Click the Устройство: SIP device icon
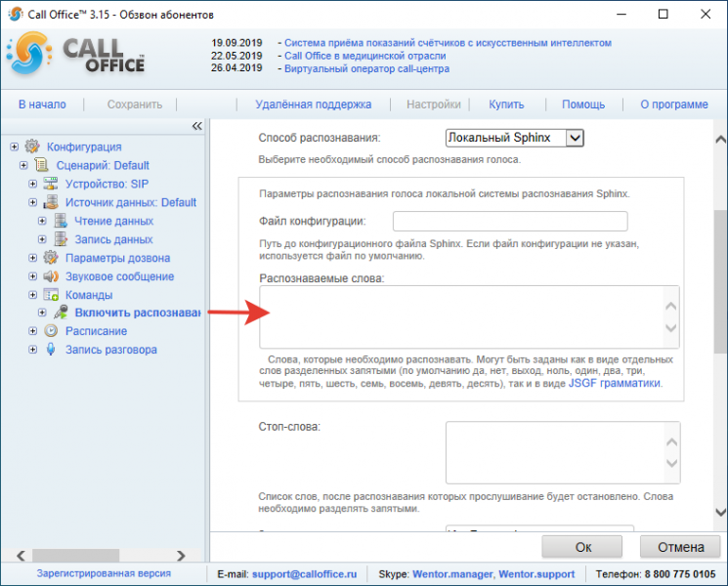The height and width of the screenshot is (586, 728). (51, 184)
